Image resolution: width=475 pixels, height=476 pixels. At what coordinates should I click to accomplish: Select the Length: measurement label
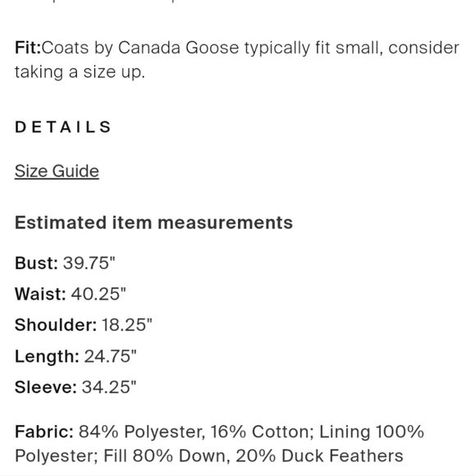[47, 356]
